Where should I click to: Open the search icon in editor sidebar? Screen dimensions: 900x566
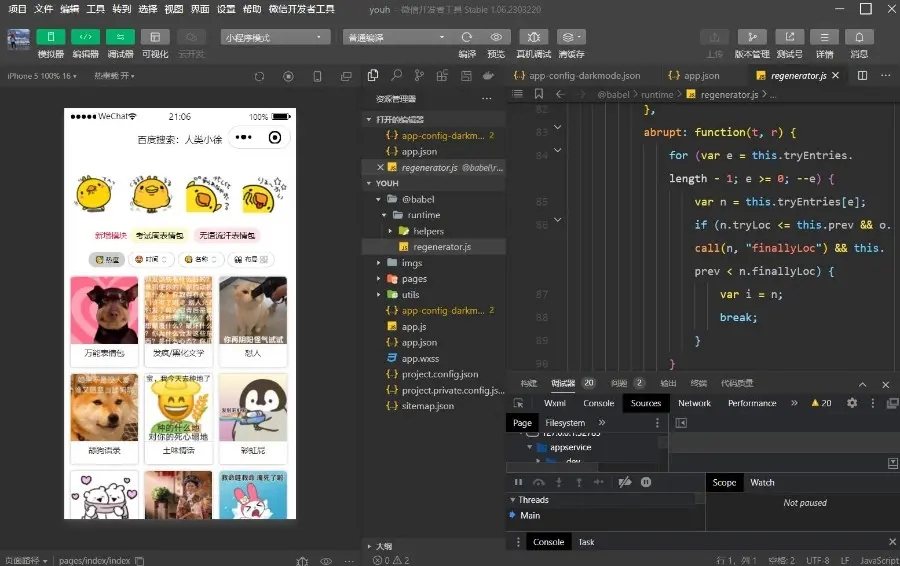396,75
